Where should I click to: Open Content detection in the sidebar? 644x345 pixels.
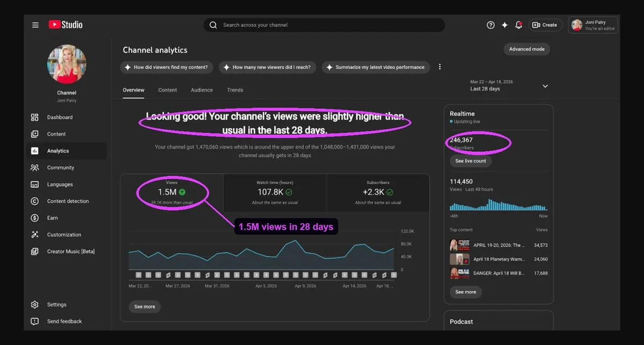pyautogui.click(x=67, y=201)
